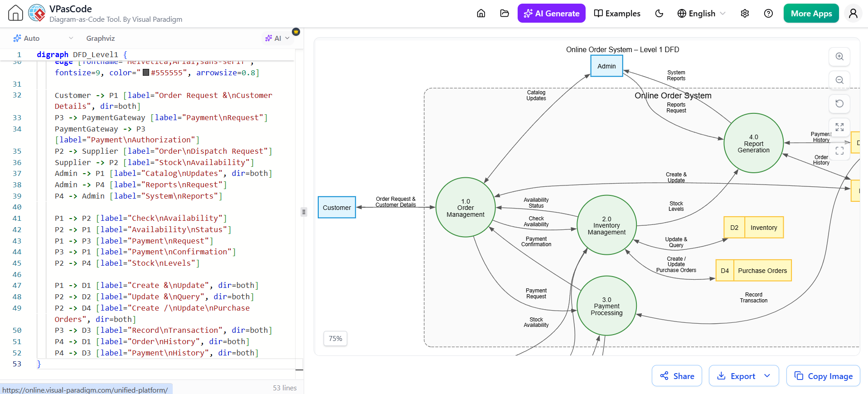Select the 3.0 Payment Processing process node
The image size is (868, 394).
pyautogui.click(x=606, y=306)
